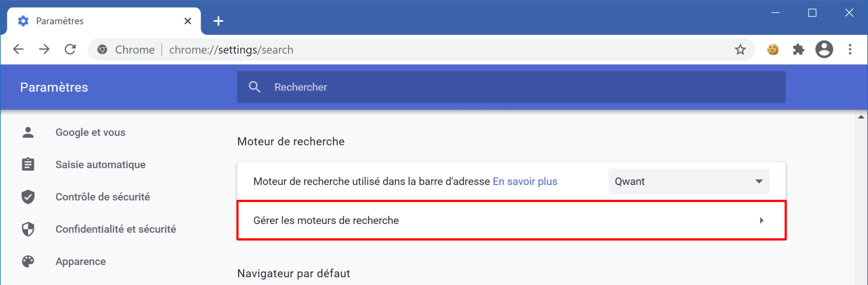Click the En savoir plus link

(x=525, y=181)
